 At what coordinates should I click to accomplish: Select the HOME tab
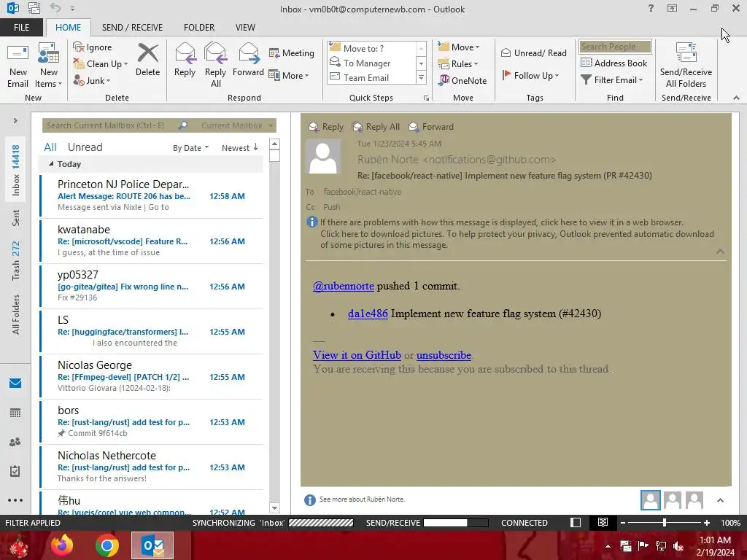coord(68,28)
